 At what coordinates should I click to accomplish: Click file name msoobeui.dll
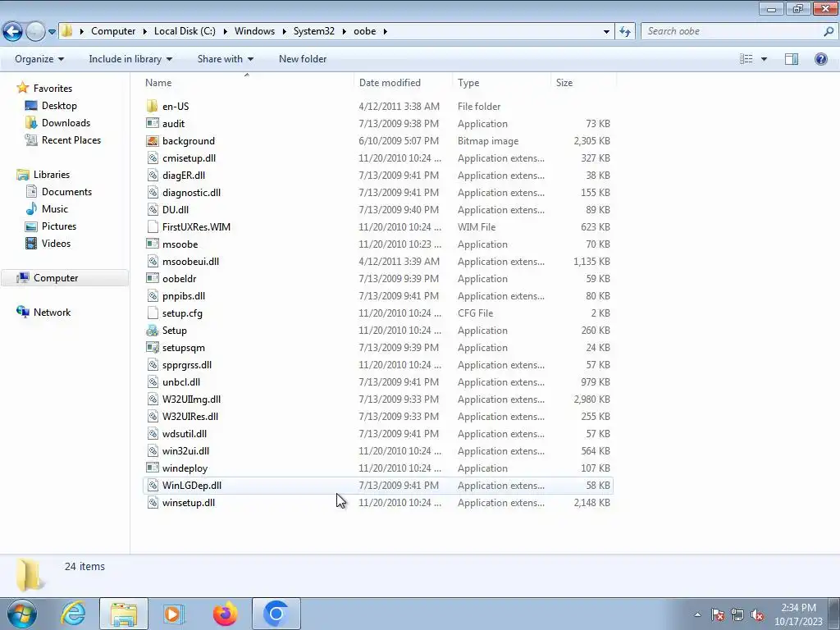pyautogui.click(x=190, y=262)
